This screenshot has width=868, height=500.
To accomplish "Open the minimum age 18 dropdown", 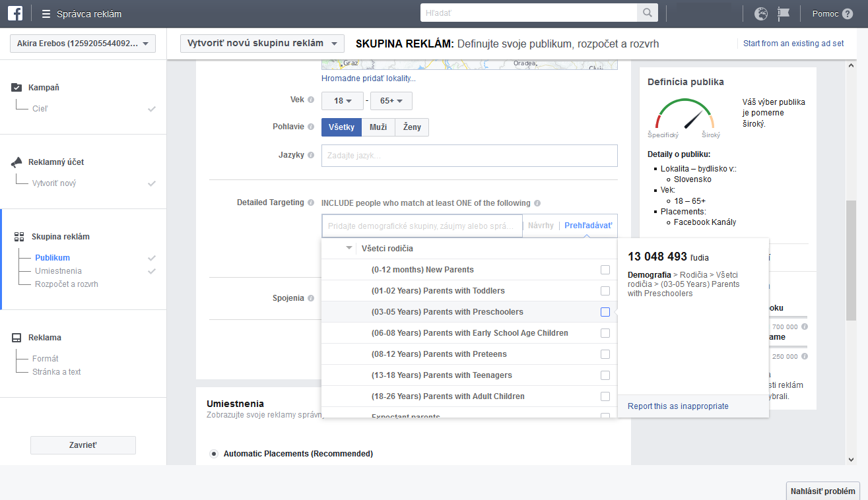I will (x=343, y=101).
